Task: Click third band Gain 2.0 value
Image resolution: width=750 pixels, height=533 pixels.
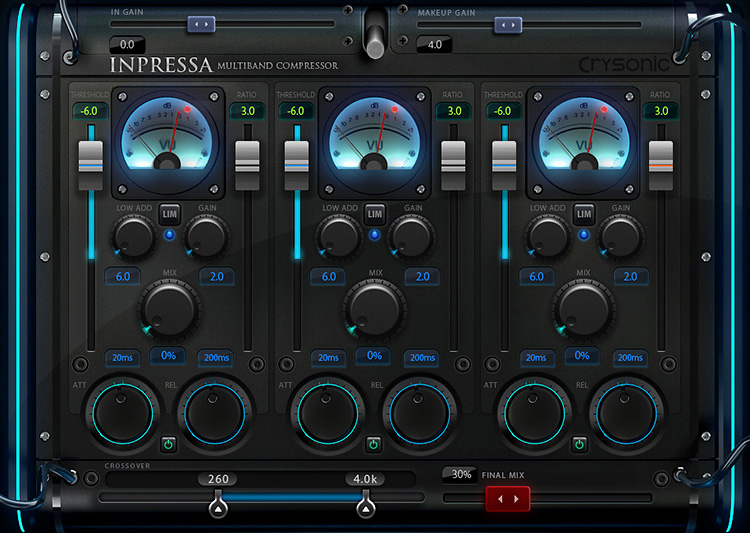Action: [x=630, y=277]
